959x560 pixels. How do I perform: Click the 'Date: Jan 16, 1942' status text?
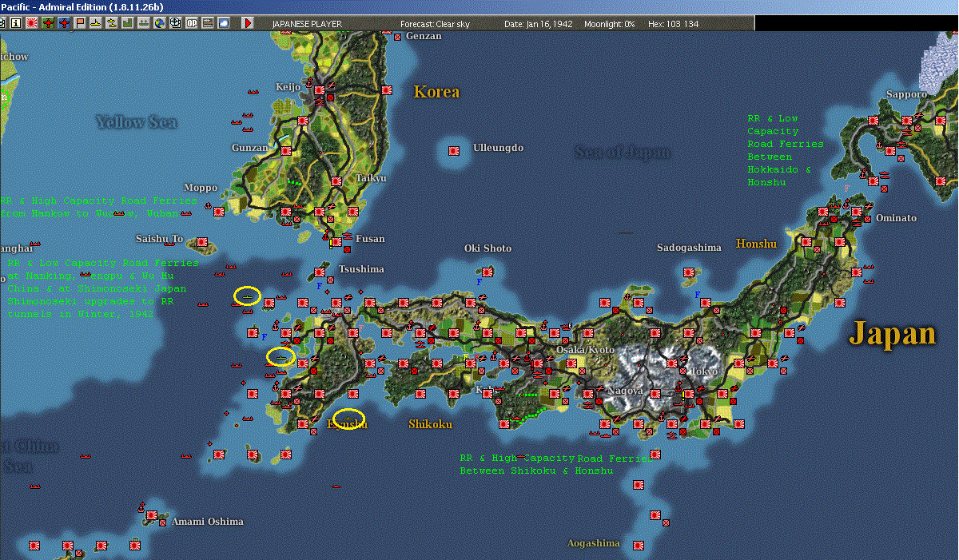coord(539,24)
